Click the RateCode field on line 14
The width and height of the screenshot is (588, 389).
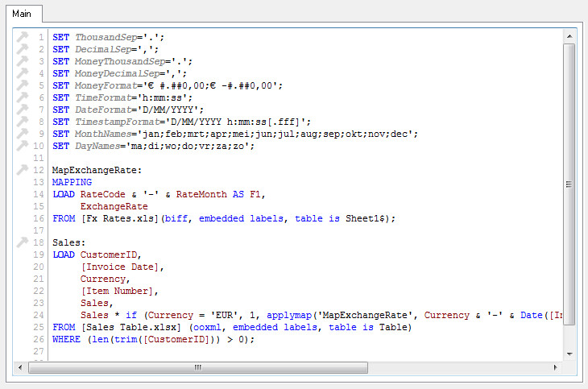coord(103,194)
